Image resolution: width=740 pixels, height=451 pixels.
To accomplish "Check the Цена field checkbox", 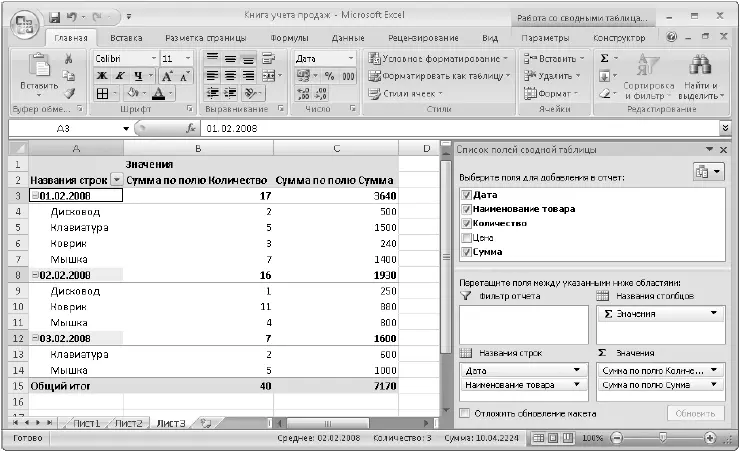I will pyautogui.click(x=467, y=237).
